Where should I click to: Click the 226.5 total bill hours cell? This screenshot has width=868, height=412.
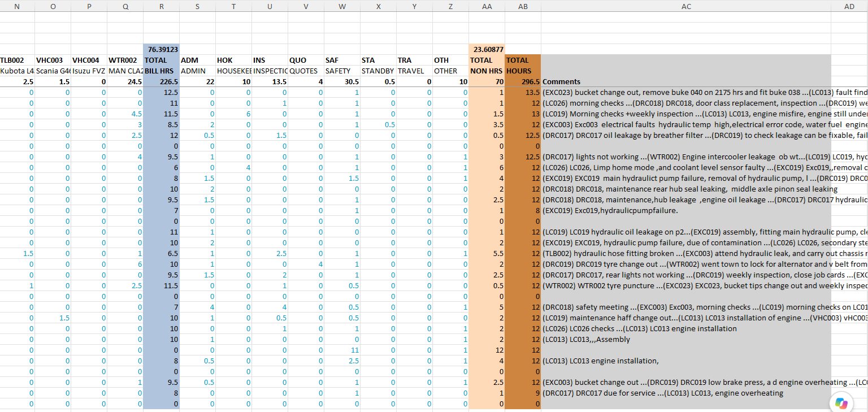pos(162,81)
